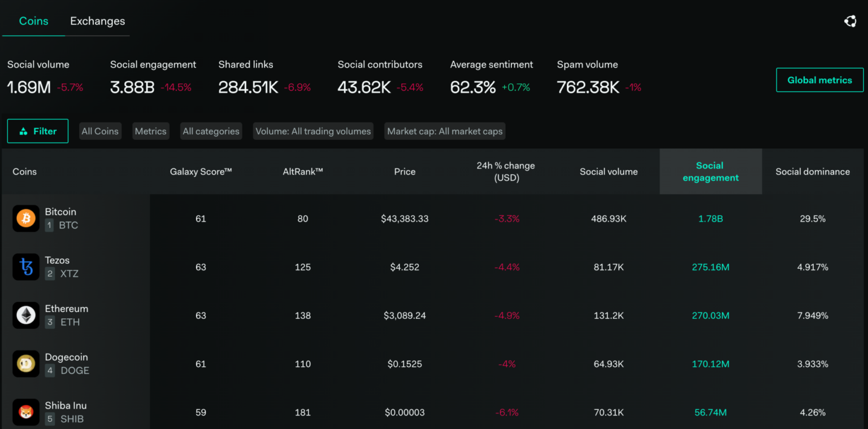The height and width of the screenshot is (429, 868).
Task: Click Shiba Inu price $0.00003
Action: click(405, 413)
